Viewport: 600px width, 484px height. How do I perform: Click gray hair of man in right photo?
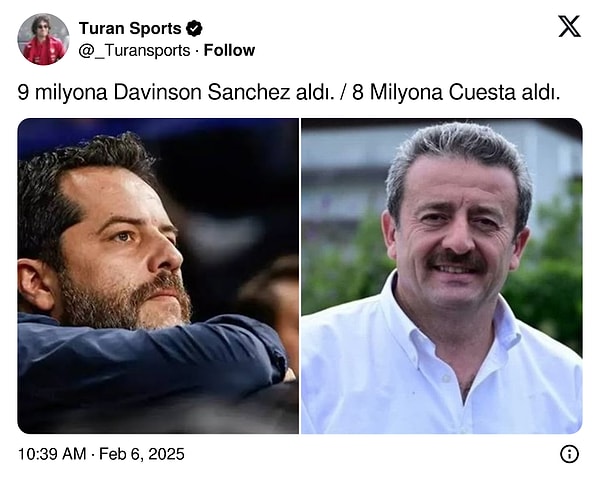tap(459, 147)
